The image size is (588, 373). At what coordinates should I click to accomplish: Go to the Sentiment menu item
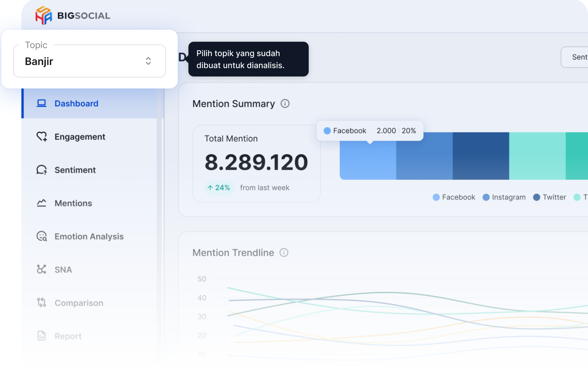[75, 170]
